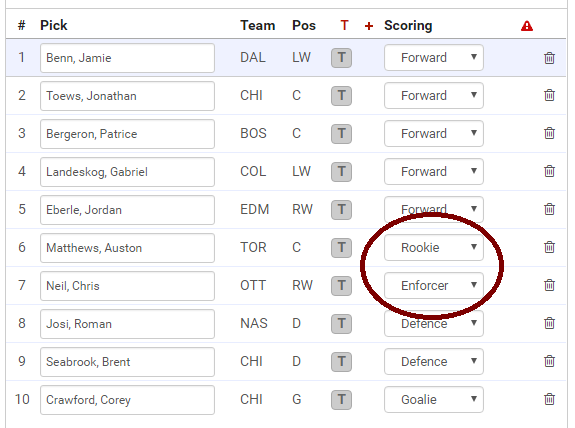Click the red warning triangle header icon
This screenshot has height=428, width=575.
point(527,26)
